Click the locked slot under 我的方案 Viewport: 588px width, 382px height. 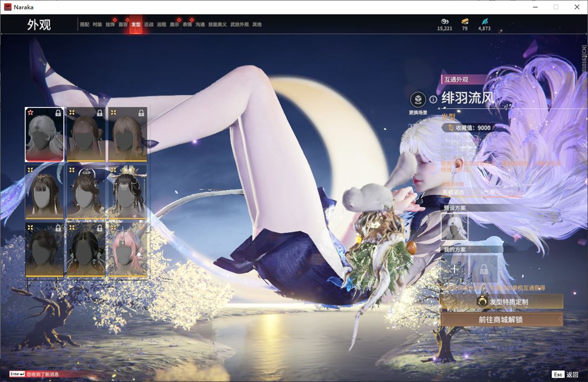(483, 269)
